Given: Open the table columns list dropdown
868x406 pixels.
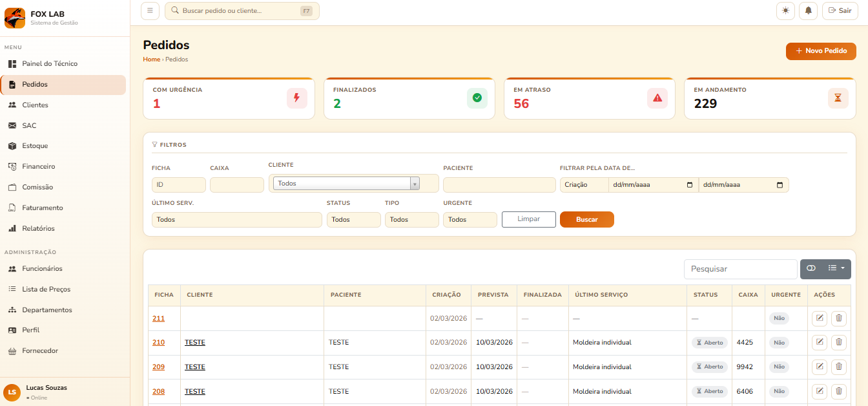Looking at the screenshot, I should click(836, 269).
